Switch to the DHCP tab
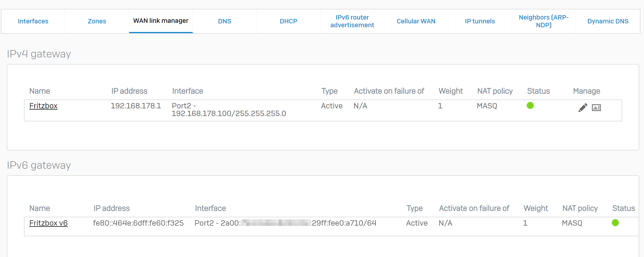Viewport: 644px width, 257px height. click(x=288, y=21)
